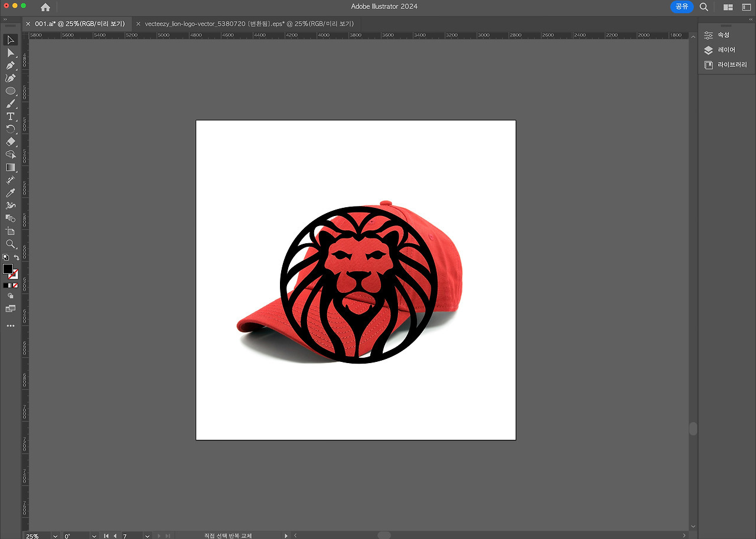Screen dimensions: 756x539
Task: Select the Pen tool
Action: click(x=10, y=66)
